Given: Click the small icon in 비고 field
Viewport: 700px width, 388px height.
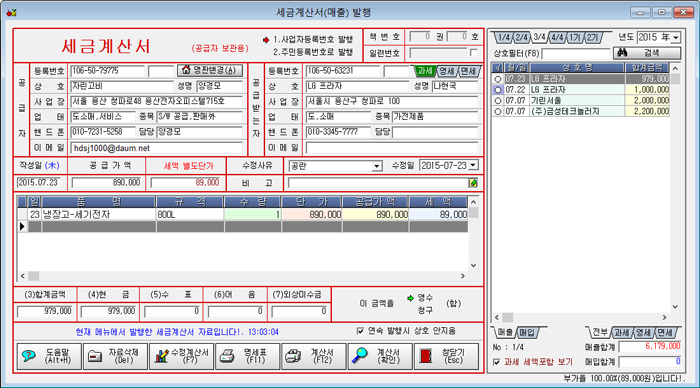Looking at the screenshot, I should [473, 183].
